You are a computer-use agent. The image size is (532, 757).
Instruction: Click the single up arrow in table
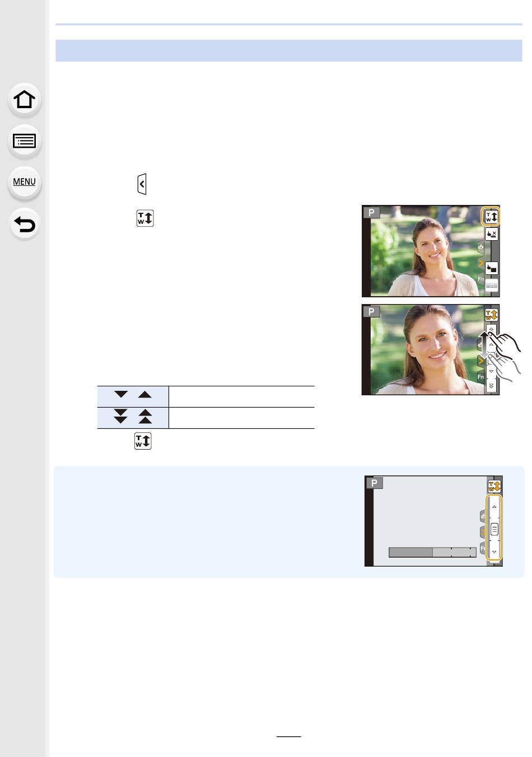pos(145,395)
